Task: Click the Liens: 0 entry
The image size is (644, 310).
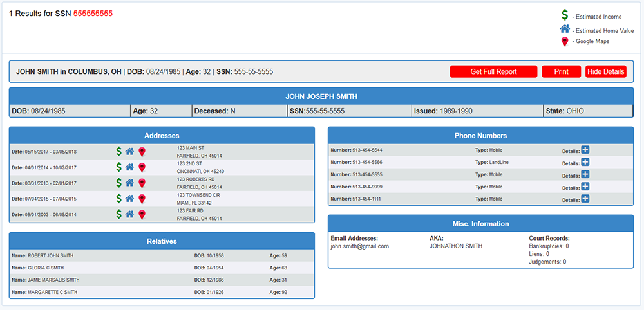Action: pyautogui.click(x=539, y=254)
